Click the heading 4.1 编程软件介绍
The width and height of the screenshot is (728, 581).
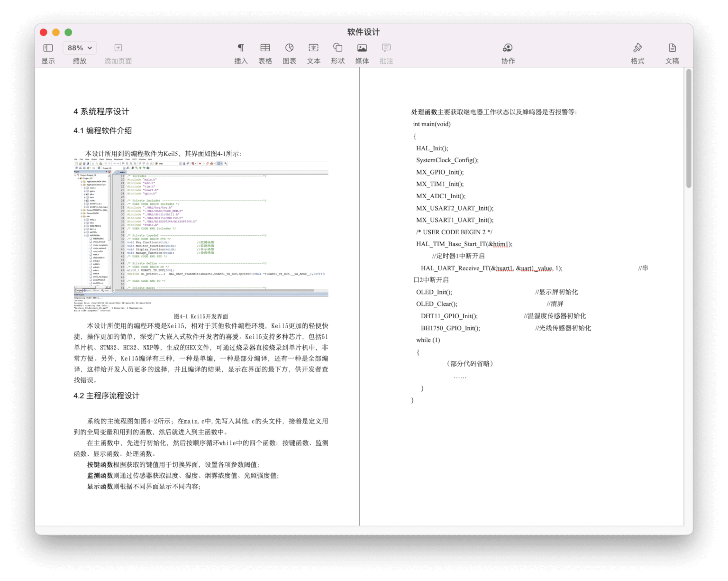[x=103, y=130]
